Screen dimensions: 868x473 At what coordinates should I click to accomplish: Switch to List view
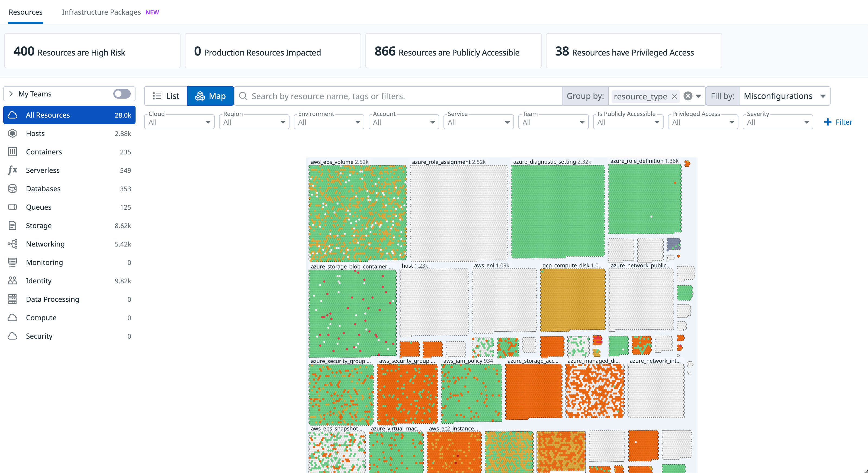tap(166, 96)
